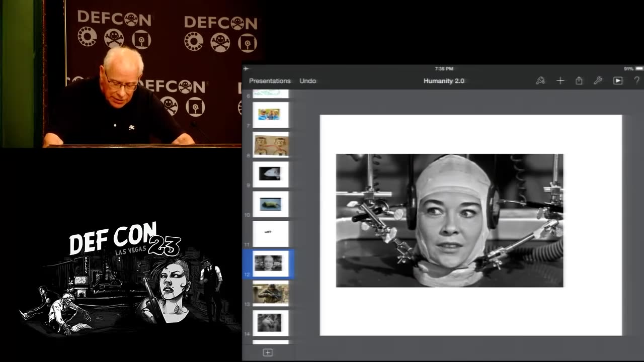Start slideshow with Play button

(x=618, y=80)
